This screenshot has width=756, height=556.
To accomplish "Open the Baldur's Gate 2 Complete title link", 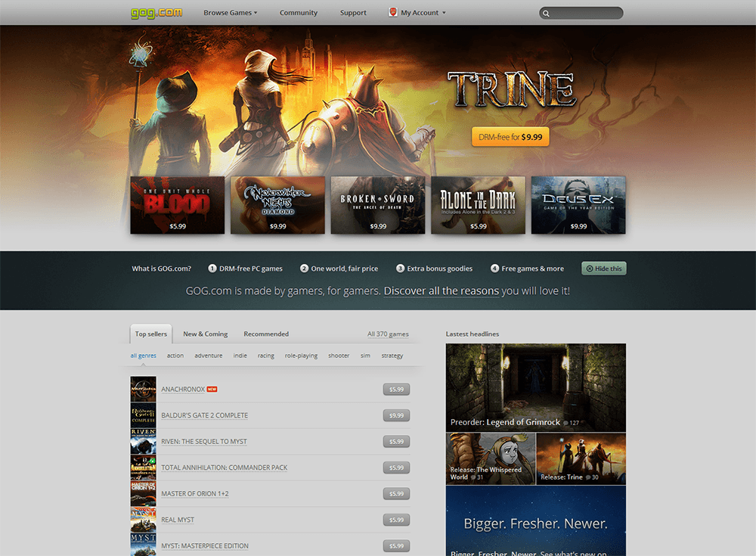I will click(204, 415).
